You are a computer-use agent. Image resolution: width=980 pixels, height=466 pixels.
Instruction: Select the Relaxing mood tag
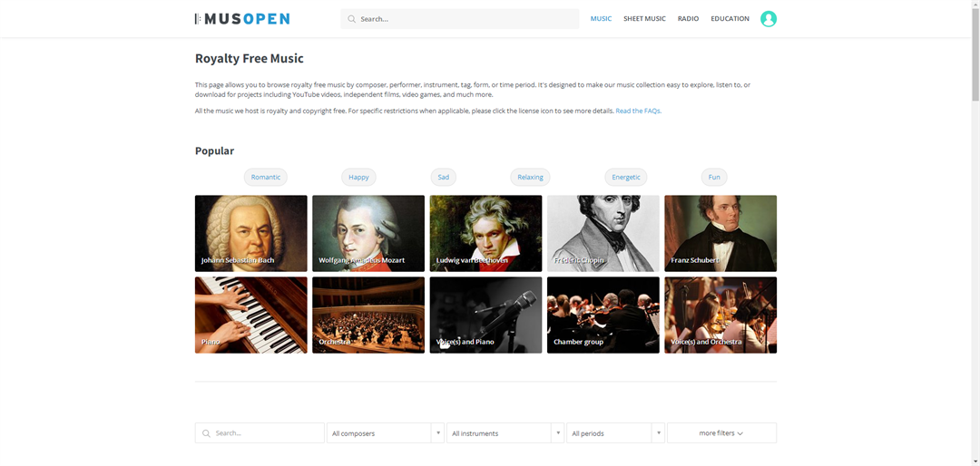pos(530,177)
